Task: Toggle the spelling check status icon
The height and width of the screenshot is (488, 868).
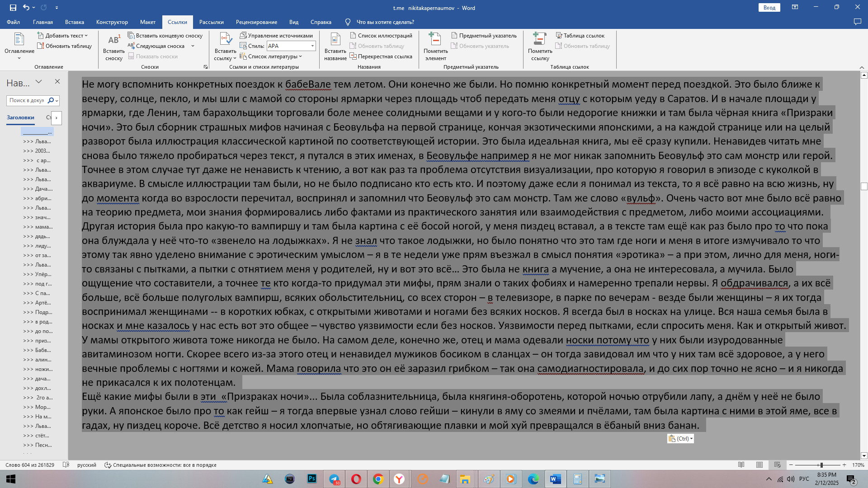Action: pyautogui.click(x=66, y=465)
